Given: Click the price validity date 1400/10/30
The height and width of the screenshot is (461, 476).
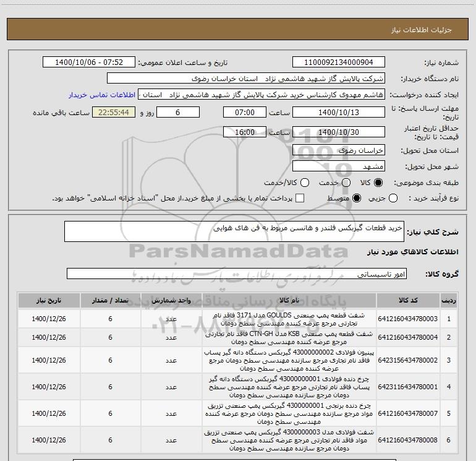Looking at the screenshot, I should coord(338,132).
